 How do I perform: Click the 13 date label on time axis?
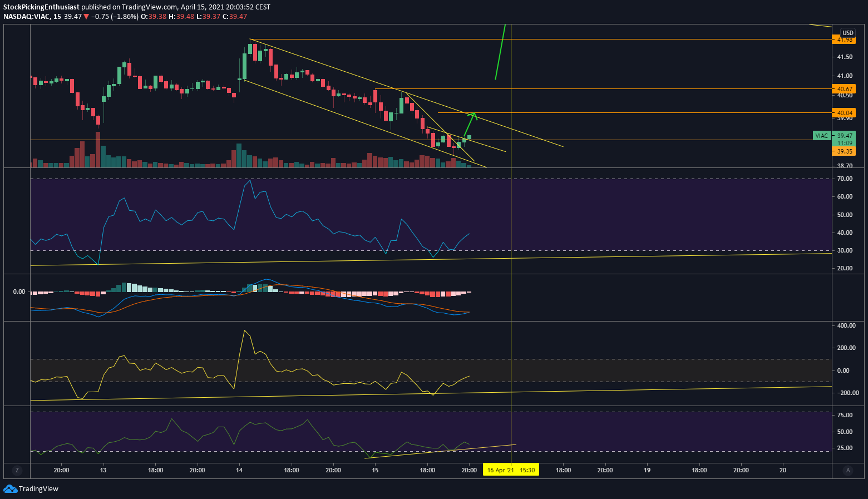103,470
